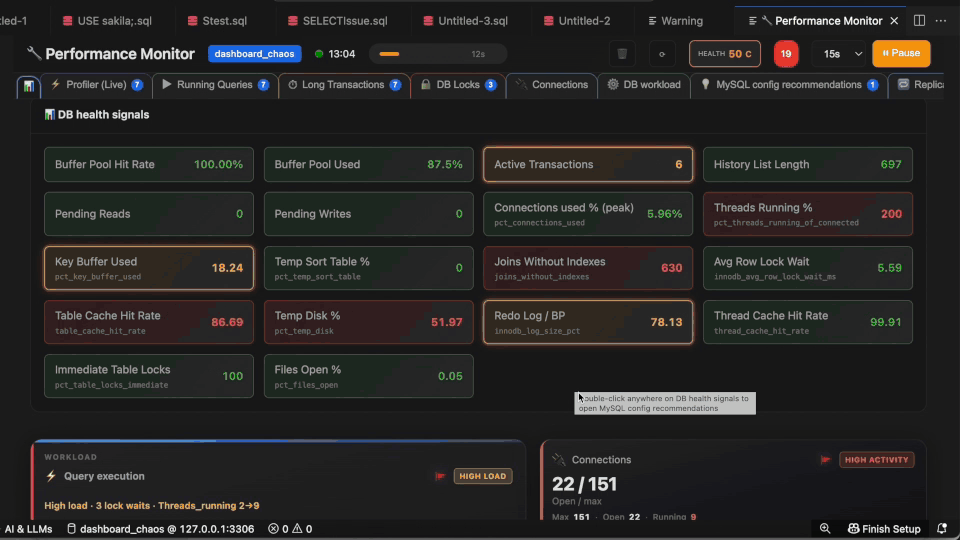Click the plug icon beside the Connections card title

tap(558, 459)
